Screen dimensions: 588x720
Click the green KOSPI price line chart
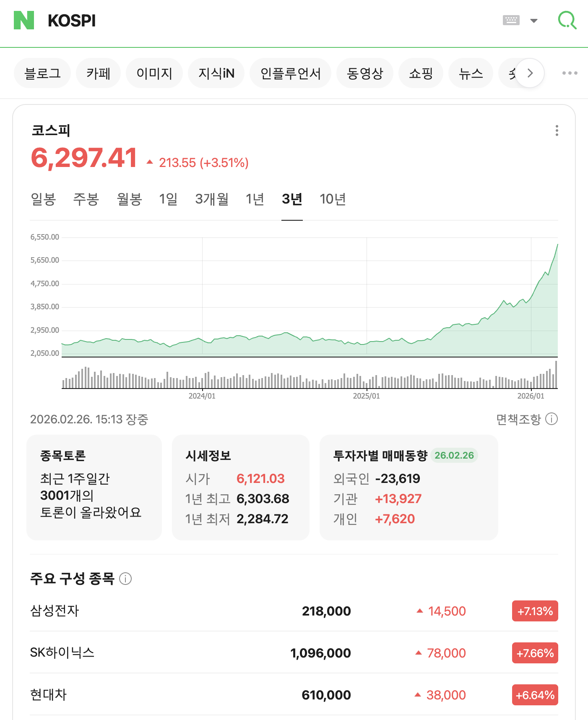point(310,297)
